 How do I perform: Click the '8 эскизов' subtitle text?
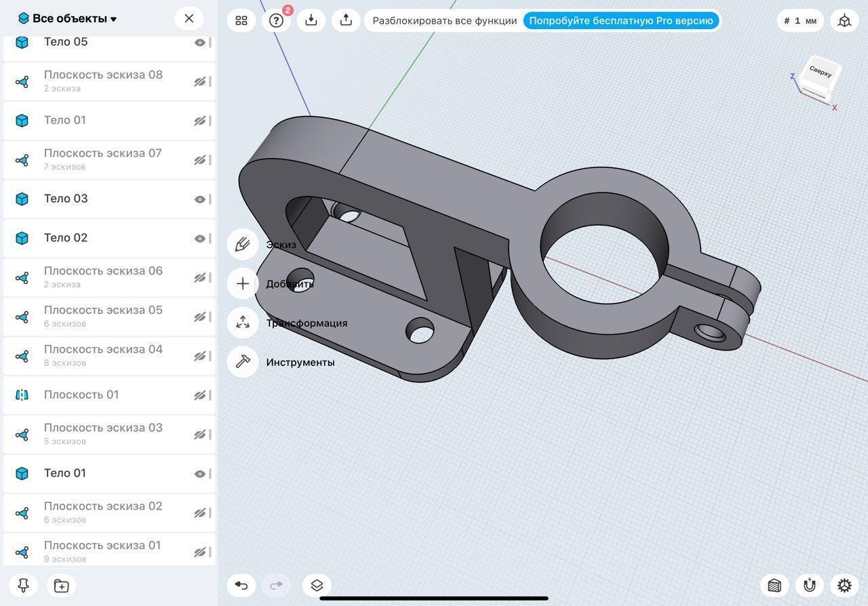tap(65, 363)
